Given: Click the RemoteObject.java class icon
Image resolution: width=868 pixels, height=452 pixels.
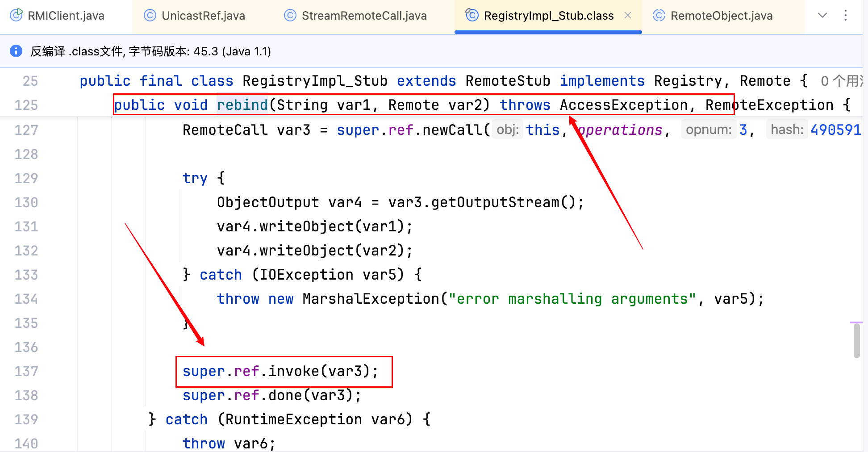Looking at the screenshot, I should (659, 16).
